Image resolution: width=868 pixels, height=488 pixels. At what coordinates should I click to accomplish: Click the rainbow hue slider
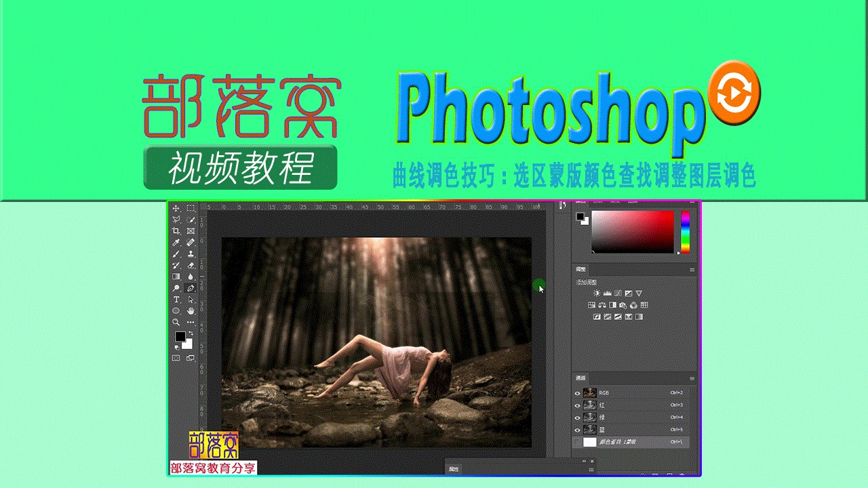point(685,232)
